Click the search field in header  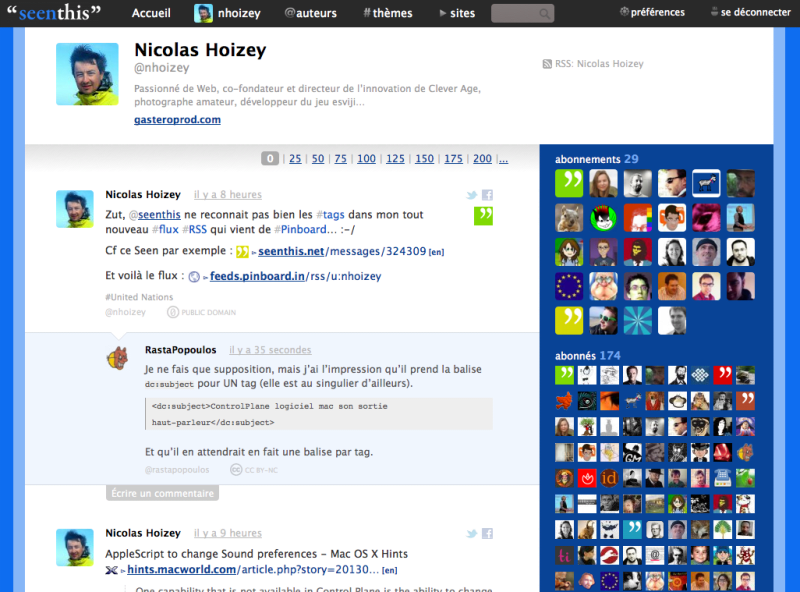click(x=522, y=13)
